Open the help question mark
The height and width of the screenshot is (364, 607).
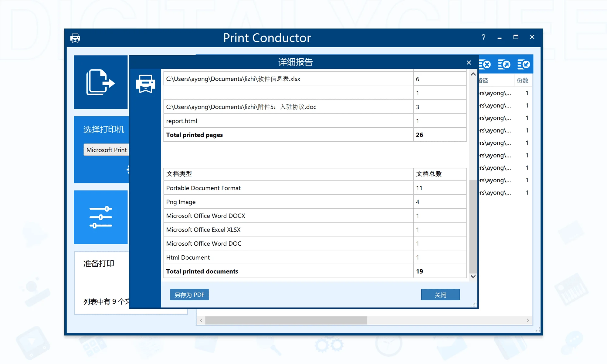(x=483, y=37)
